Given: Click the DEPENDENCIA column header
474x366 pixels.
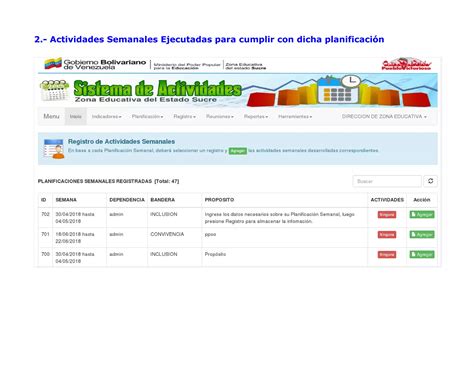Looking at the screenshot, I should click(127, 200).
